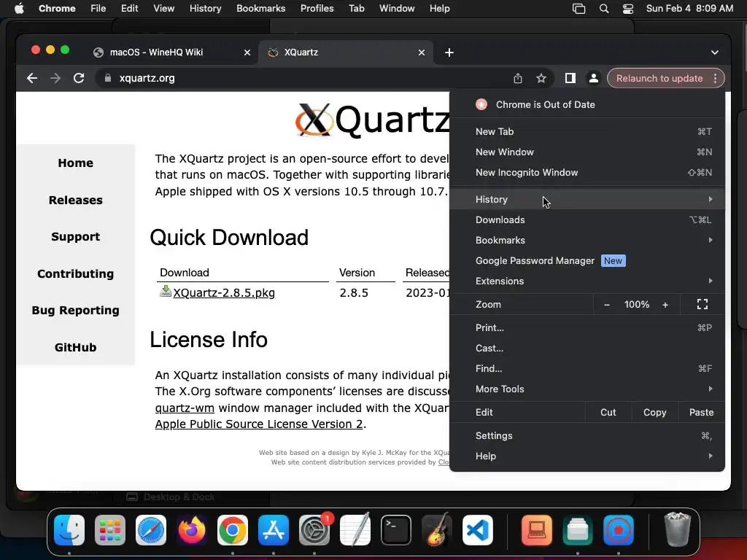The height and width of the screenshot is (560, 747).
Task: Increase zoom with the plus button
Action: 665,304
